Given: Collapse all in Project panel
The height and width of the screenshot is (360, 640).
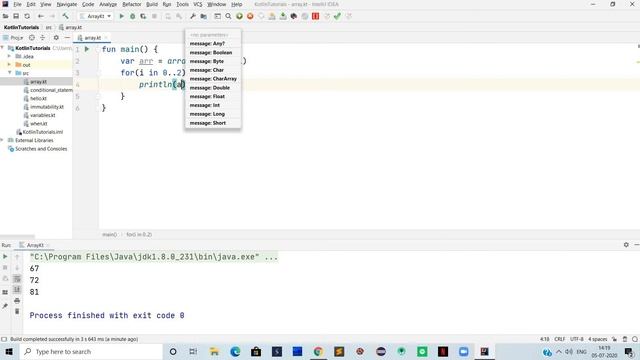Looking at the screenshot, I should click(x=42, y=38).
